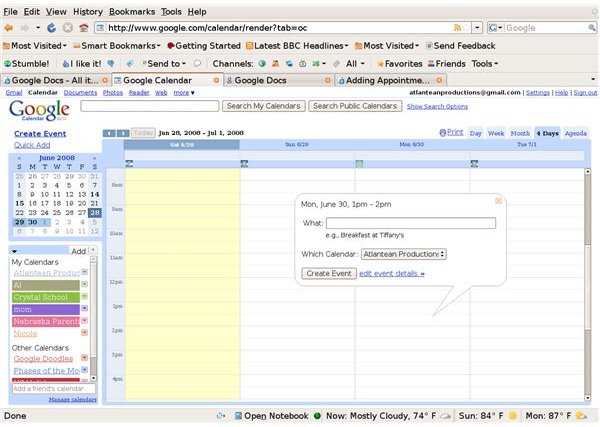The width and height of the screenshot is (600, 427).
Task: Show previous date range with left arrow
Action: pos(109,133)
